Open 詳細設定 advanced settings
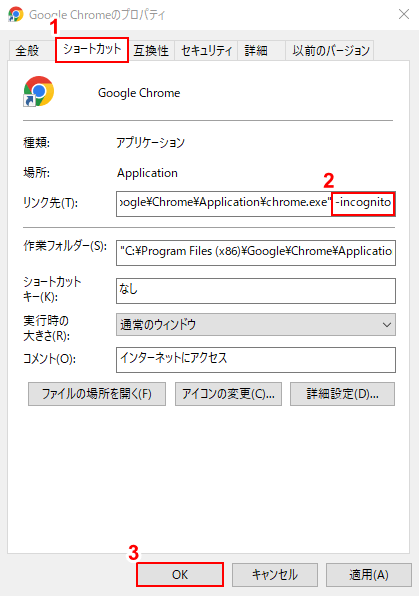The height and width of the screenshot is (596, 419). (343, 394)
